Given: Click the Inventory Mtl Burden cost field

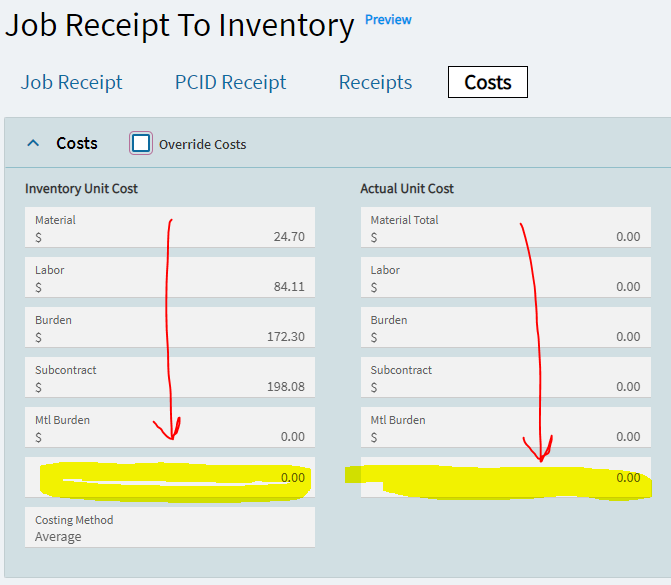Looking at the screenshot, I should [x=170, y=428].
